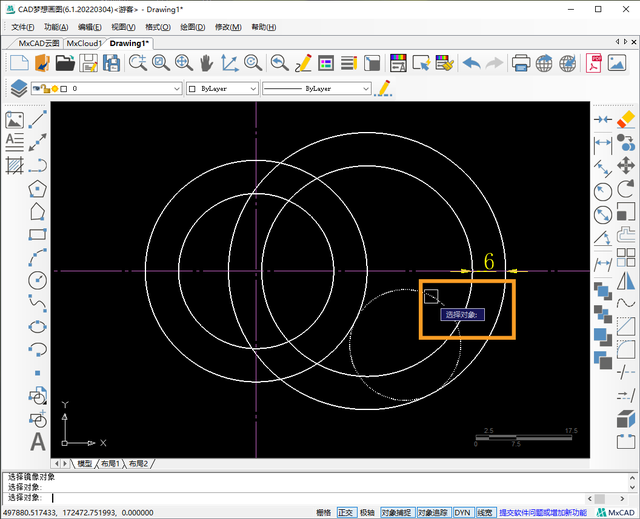Screen dimensions: 640x519
Task: Open the ByLayer color dropdown
Action: [252, 89]
